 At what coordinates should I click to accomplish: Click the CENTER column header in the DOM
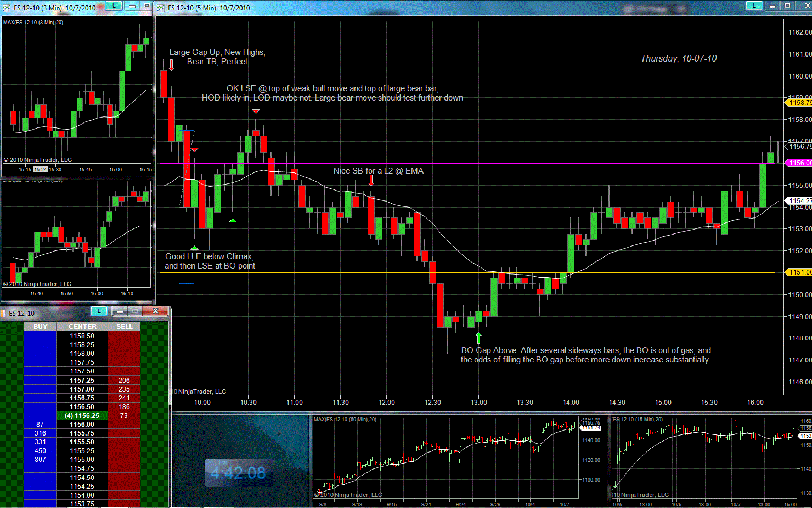pyautogui.click(x=82, y=327)
